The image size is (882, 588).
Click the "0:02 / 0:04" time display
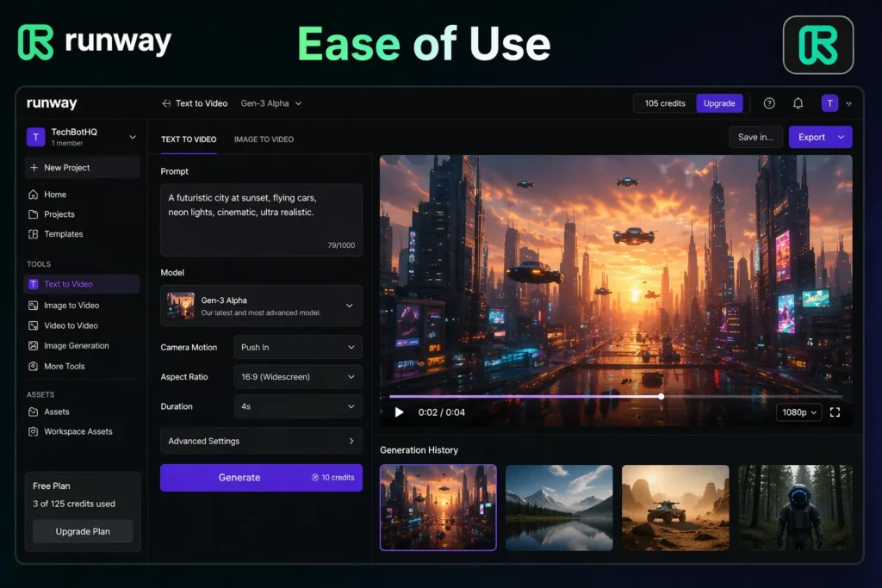442,412
